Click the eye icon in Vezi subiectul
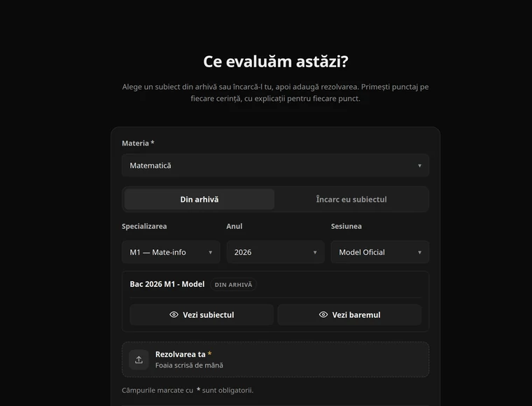532x406 pixels. 174,315
